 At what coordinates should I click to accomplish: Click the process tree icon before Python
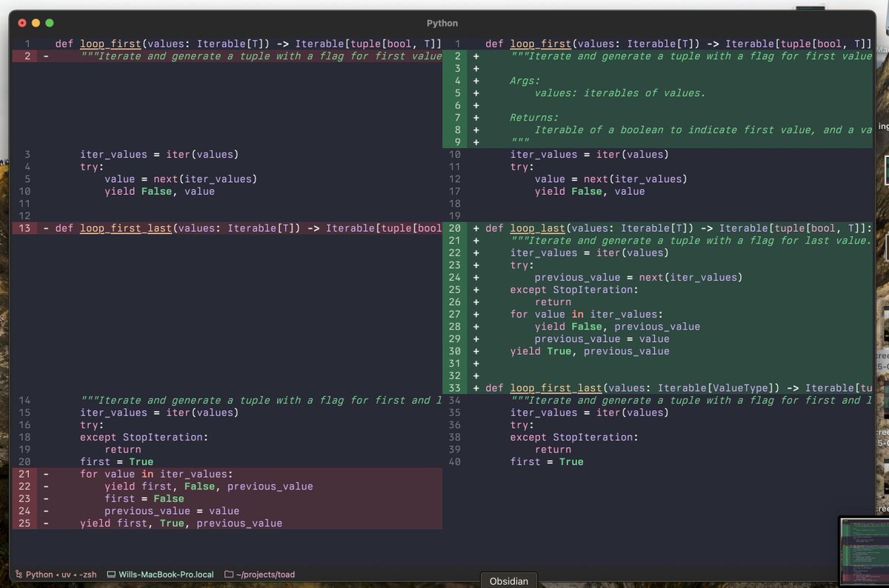click(19, 575)
